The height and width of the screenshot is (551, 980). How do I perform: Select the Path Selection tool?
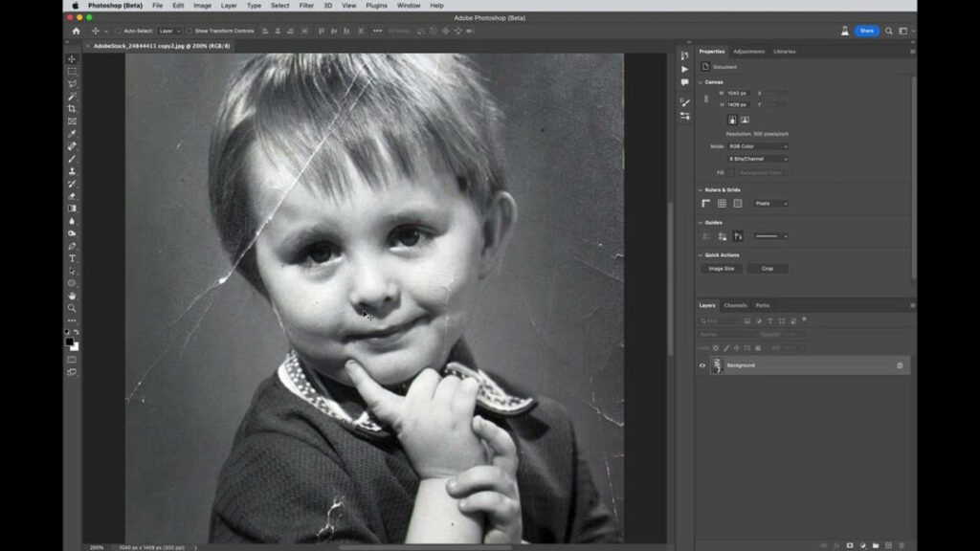point(72,271)
